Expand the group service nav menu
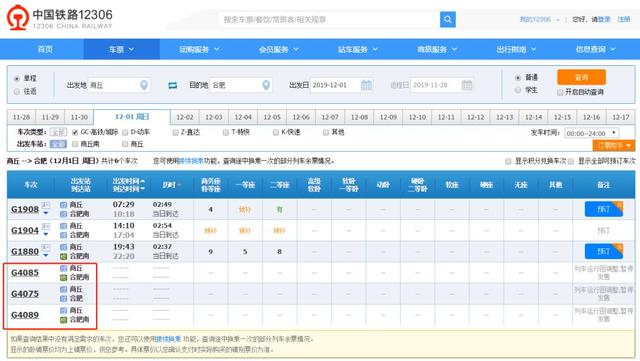Image resolution: width=640 pixels, height=361 pixels. pos(199,49)
